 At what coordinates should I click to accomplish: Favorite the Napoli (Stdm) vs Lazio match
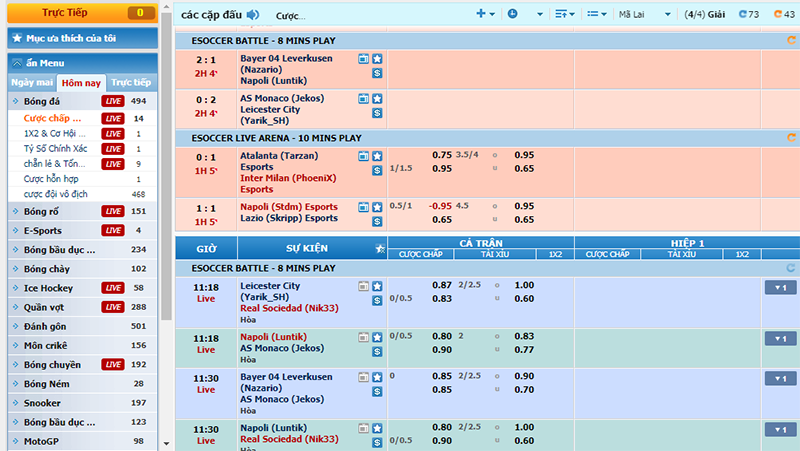pos(377,207)
